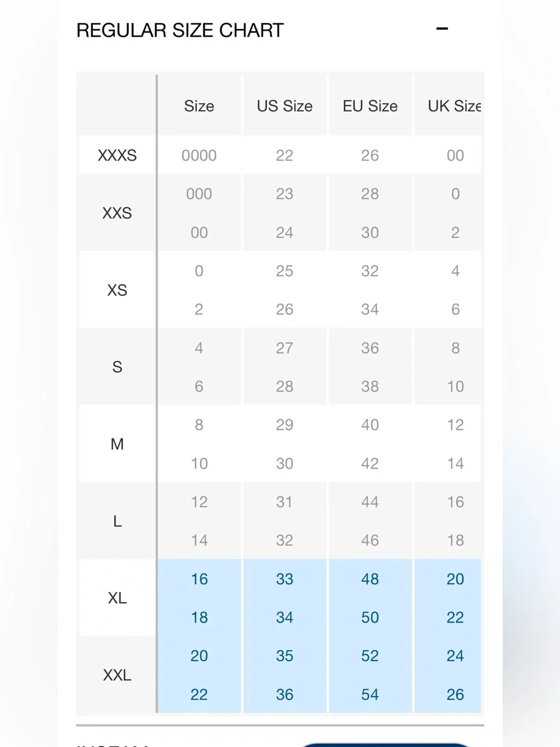Click the US Size column header
Screen dimensions: 560x747
(x=284, y=106)
